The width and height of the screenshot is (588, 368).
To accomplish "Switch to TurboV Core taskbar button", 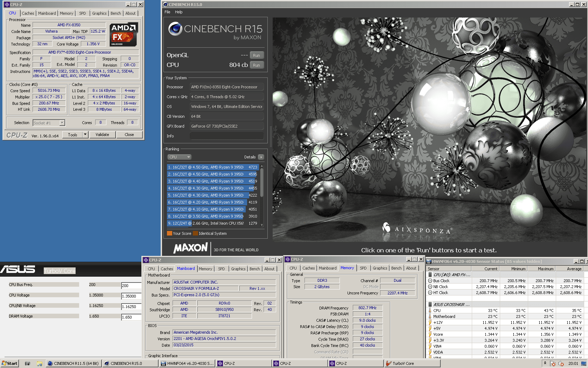I will [x=412, y=363].
